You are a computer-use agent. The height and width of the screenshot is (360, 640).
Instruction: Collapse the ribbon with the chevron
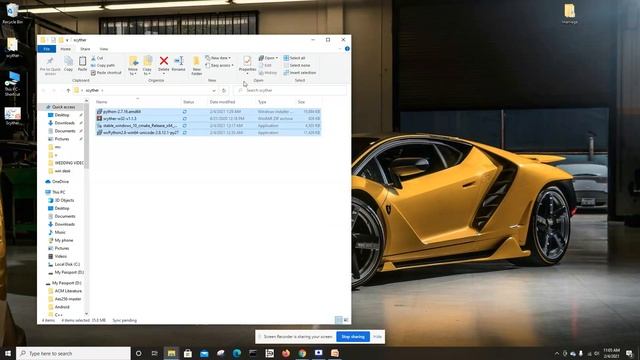tap(340, 49)
